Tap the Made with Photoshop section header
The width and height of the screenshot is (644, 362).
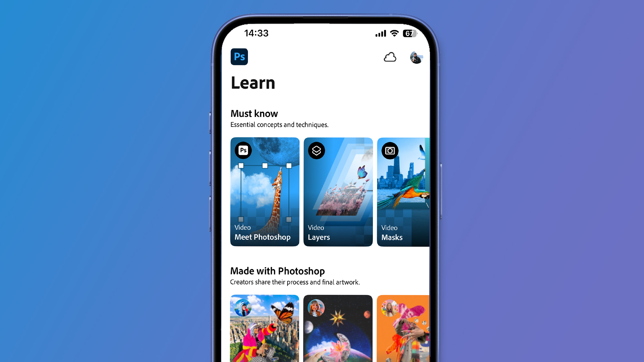click(277, 271)
